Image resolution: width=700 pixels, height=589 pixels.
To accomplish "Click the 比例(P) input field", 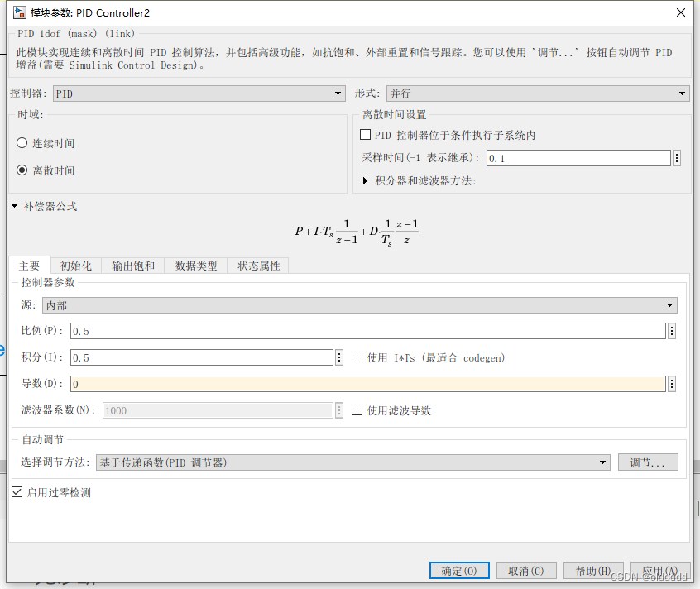I will [368, 331].
